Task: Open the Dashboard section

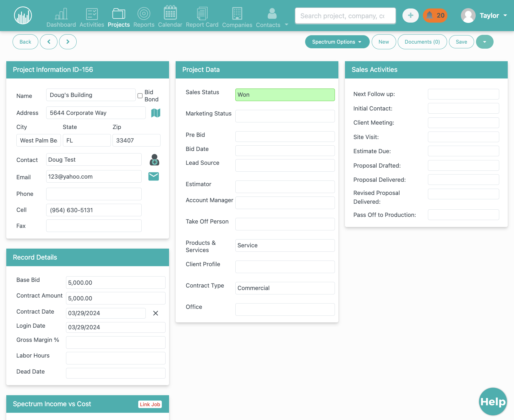Action: point(61,18)
